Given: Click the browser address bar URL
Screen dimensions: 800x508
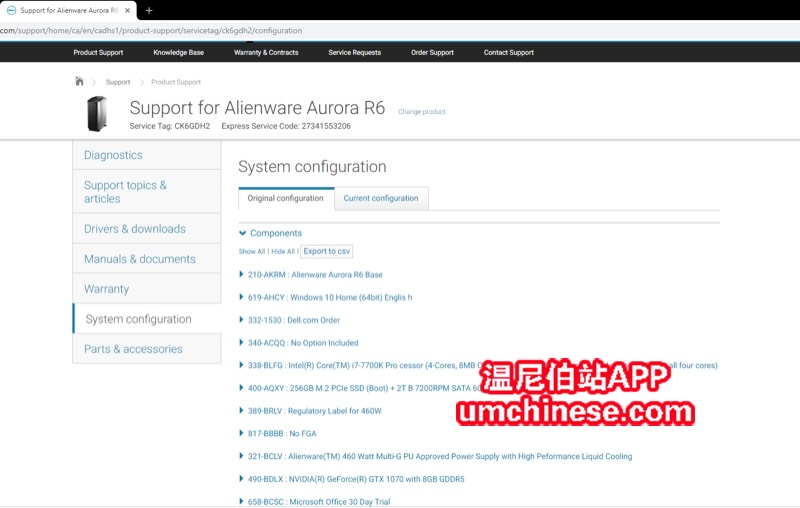Looking at the screenshot, I should click(x=151, y=31).
